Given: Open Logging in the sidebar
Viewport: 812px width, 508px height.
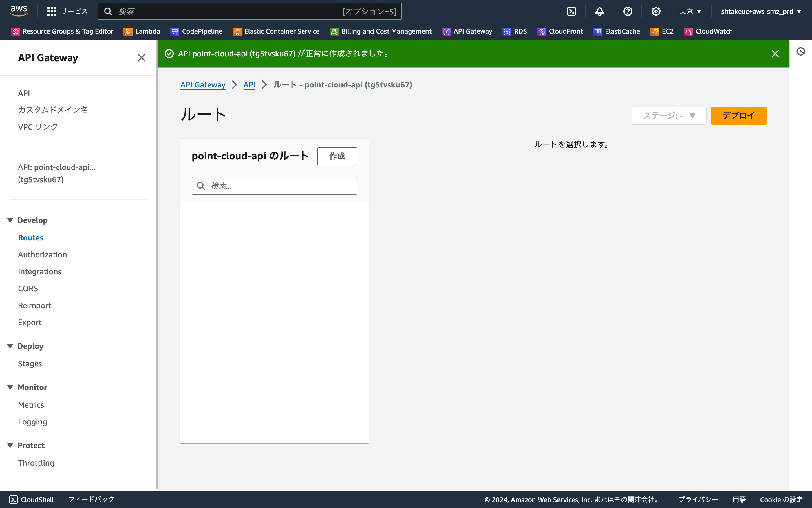Looking at the screenshot, I should click(32, 422).
